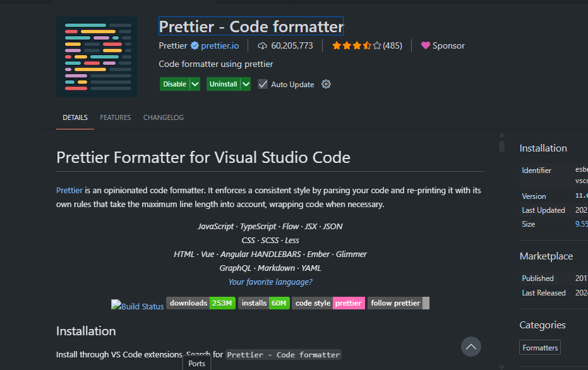
Task: Open the Uninstall dropdown arrow
Action: pyautogui.click(x=246, y=84)
